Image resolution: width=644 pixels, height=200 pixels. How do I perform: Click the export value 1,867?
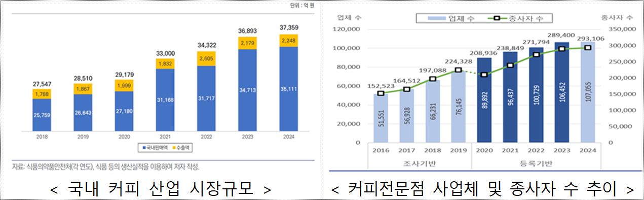[83, 89]
